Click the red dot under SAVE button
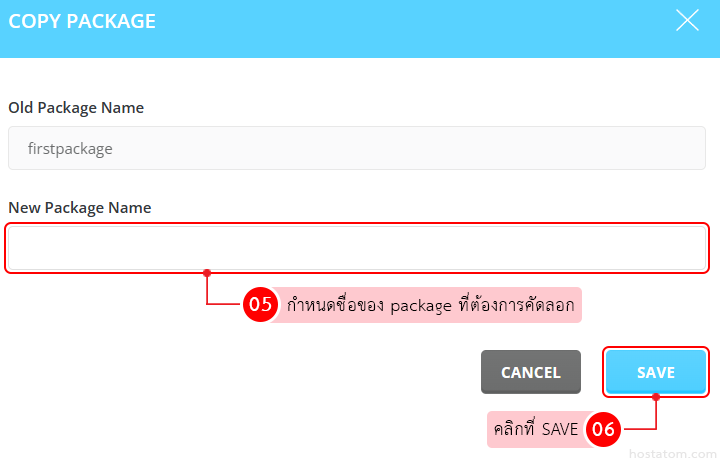The image size is (720, 461). pos(656,397)
